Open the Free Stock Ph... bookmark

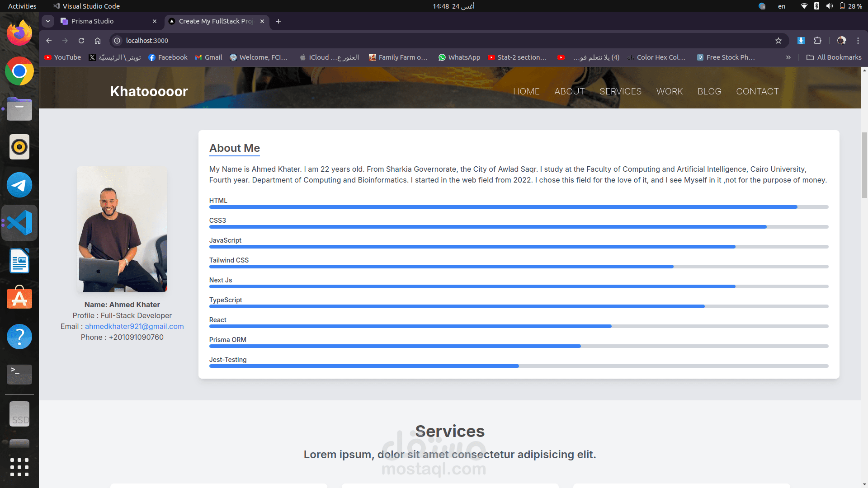(x=726, y=57)
